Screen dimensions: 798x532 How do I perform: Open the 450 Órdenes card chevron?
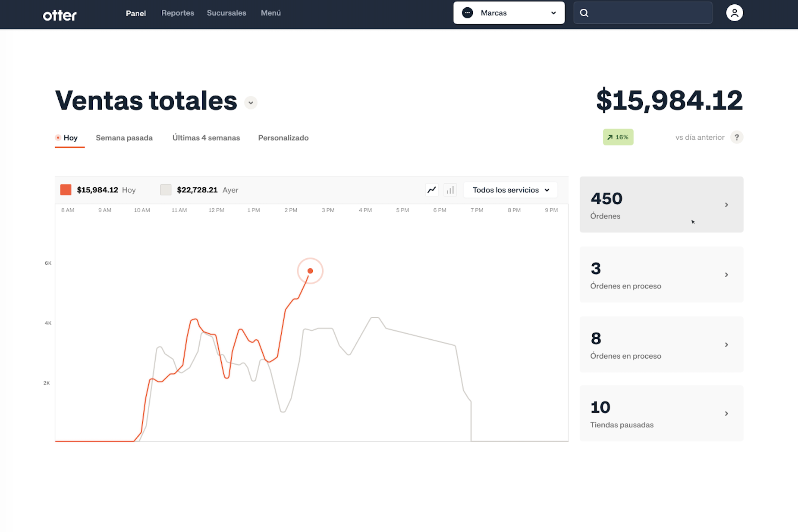coord(726,205)
